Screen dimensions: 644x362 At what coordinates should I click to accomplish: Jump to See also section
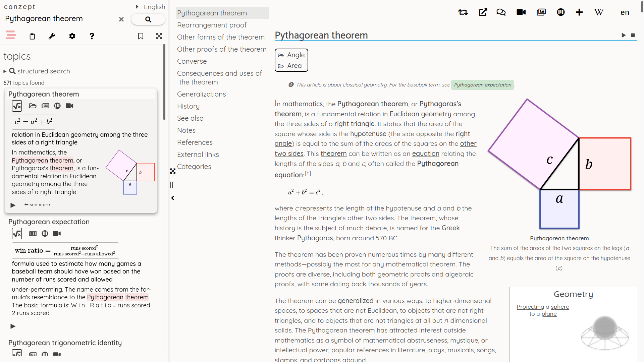(190, 118)
